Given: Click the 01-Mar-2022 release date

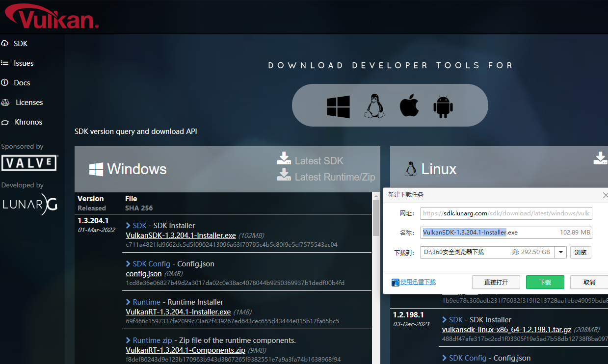Looking at the screenshot, I should pyautogui.click(x=97, y=230).
